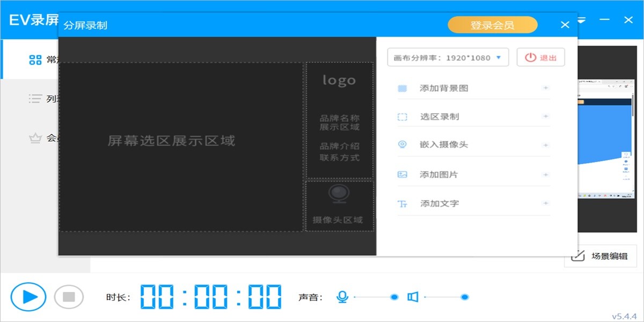Mute the speaker volume icon
Viewport: 644px width, 322px height.
pyautogui.click(x=412, y=296)
